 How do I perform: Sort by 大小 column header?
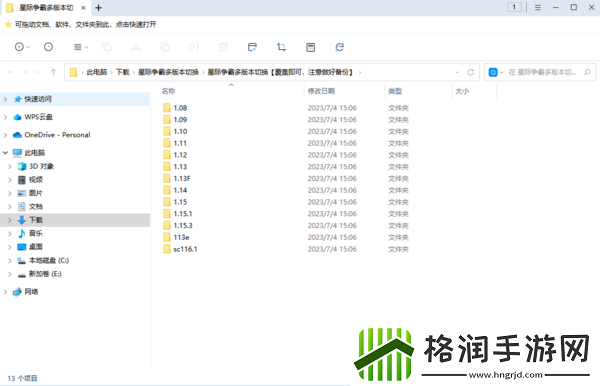pyautogui.click(x=462, y=91)
